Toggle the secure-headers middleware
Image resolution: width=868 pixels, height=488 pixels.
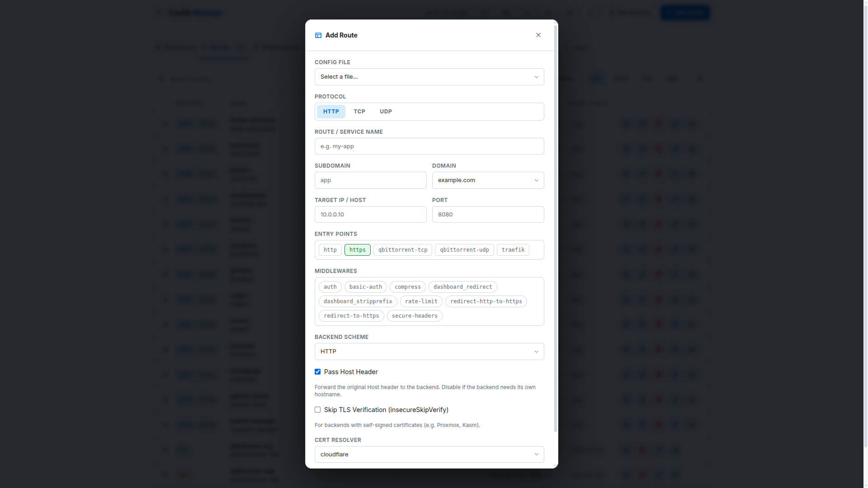pos(415,316)
